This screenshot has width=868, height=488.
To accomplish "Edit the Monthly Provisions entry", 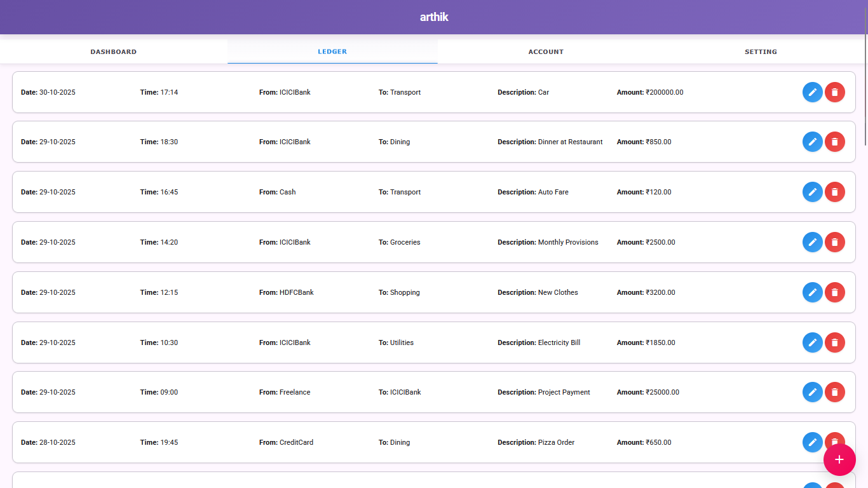I will coord(812,242).
